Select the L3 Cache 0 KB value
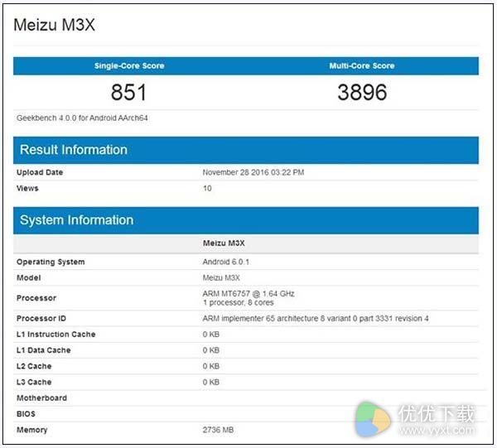This screenshot has height=448, width=497. click(x=211, y=382)
